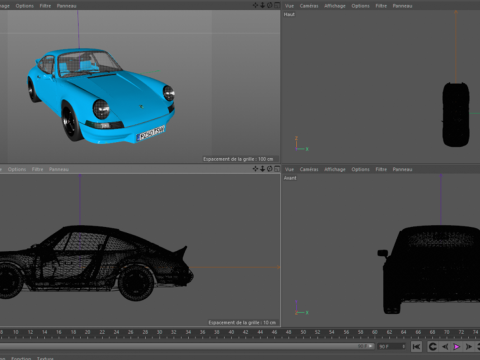Click frame 50 on the timeline ruler
Image resolution: width=480 pixels, height=360 pixels.
pyautogui.click(x=303, y=332)
